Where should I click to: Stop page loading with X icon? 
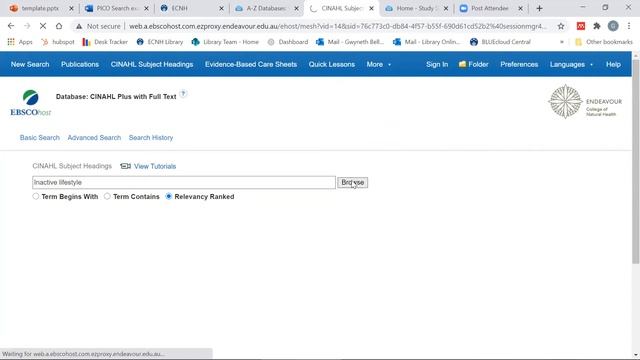tap(43, 26)
